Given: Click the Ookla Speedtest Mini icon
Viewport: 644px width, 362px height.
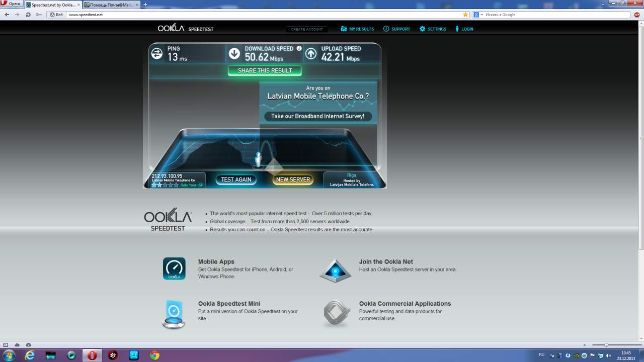Looking at the screenshot, I should pos(174,314).
